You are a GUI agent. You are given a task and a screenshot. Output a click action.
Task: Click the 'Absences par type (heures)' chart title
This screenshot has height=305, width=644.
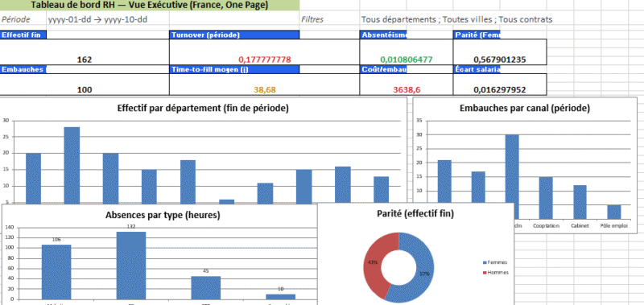pyautogui.click(x=163, y=215)
